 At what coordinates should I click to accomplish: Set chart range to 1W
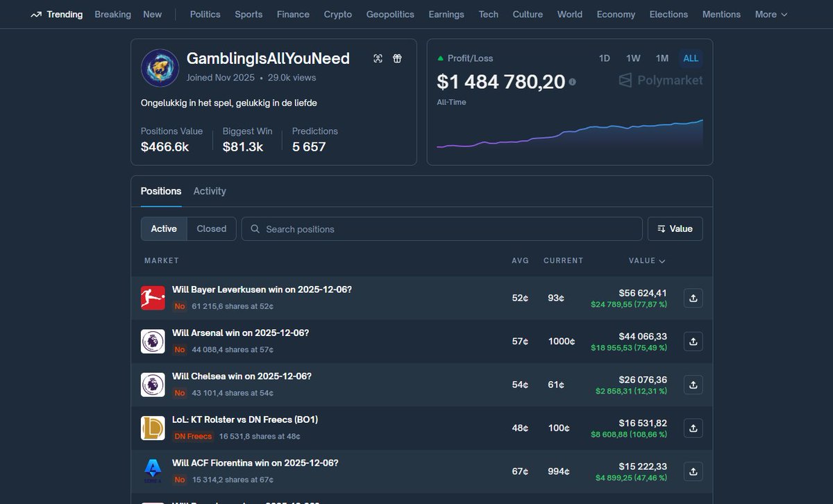[633, 58]
